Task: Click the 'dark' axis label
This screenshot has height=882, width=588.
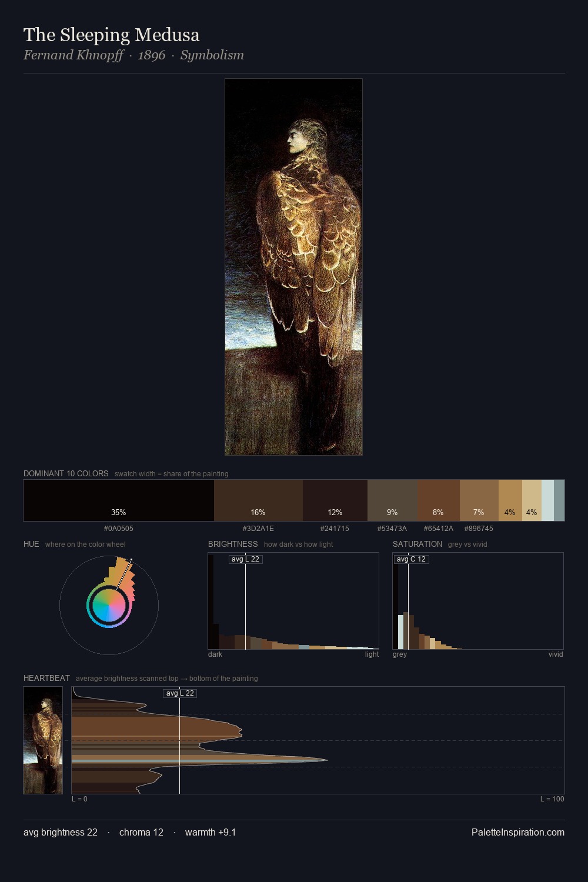Action: tap(215, 654)
